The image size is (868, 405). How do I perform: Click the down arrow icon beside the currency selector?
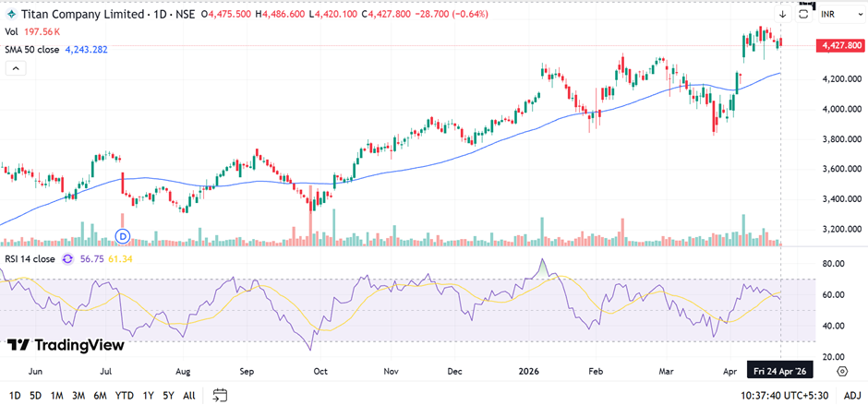point(782,15)
